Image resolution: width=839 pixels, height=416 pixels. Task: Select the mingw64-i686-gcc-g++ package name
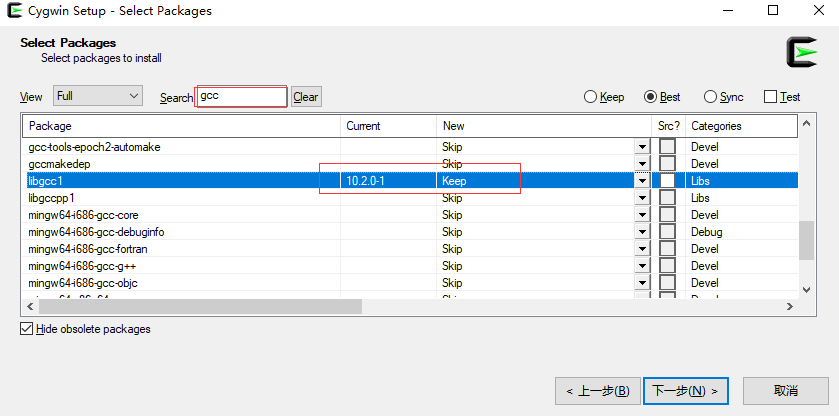pyautogui.click(x=83, y=266)
